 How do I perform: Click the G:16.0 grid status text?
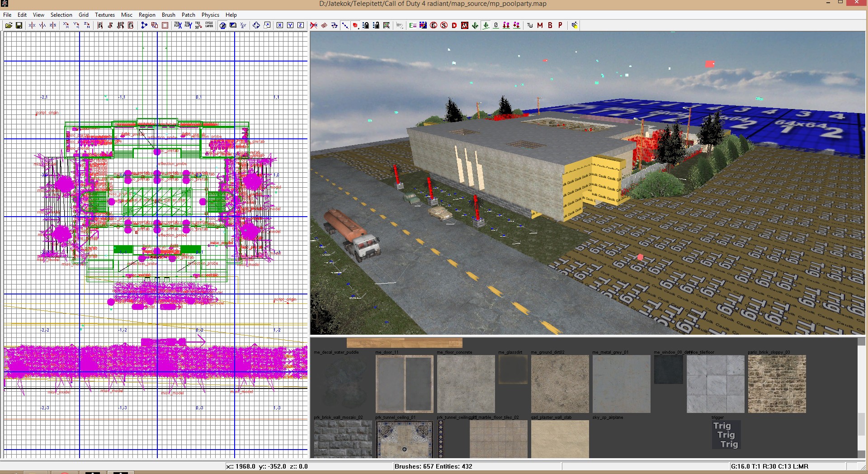point(769,466)
